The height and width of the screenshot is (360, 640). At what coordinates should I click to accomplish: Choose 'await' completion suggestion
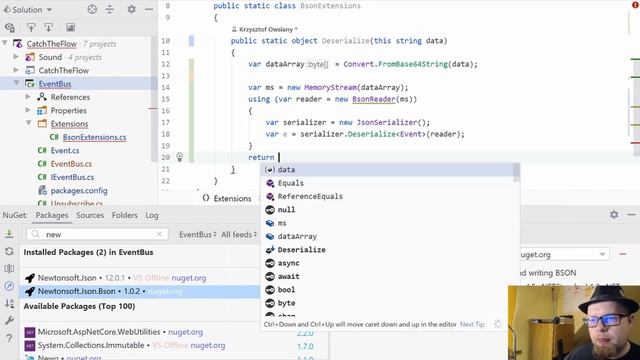(388, 276)
